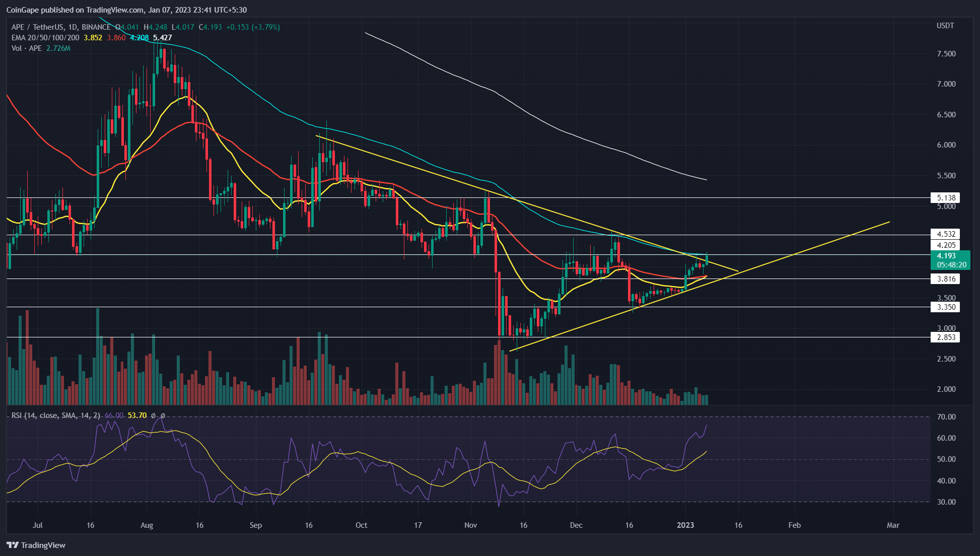
Task: Click the 70.00 level on RSI axis
Action: click(946, 417)
